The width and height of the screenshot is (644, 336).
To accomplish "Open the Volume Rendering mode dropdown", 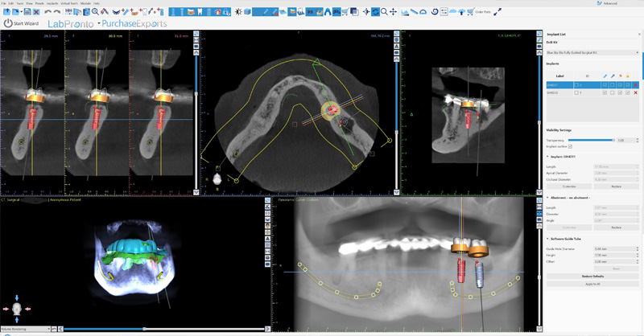I will click(26, 329).
